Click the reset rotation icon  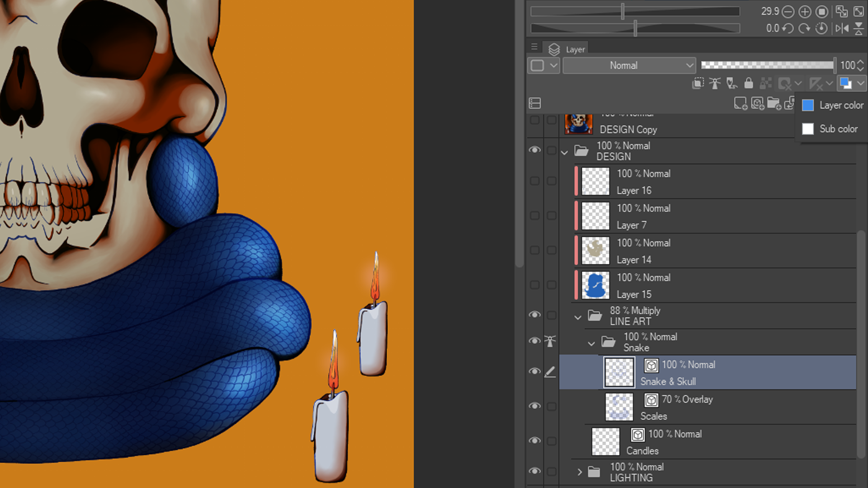821,28
